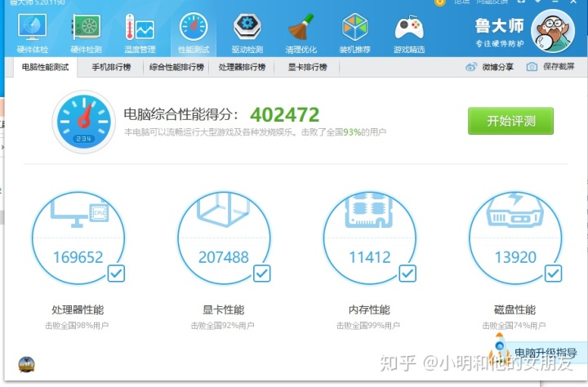Screen dimensions: 588x387
Task: Click the memory chip icon
Action: pyautogui.click(x=369, y=210)
